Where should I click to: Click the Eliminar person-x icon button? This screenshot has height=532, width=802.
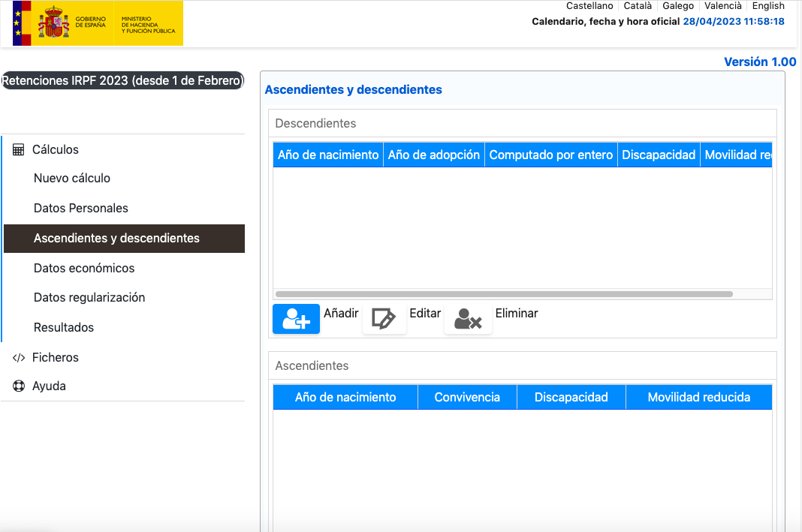[468, 319]
